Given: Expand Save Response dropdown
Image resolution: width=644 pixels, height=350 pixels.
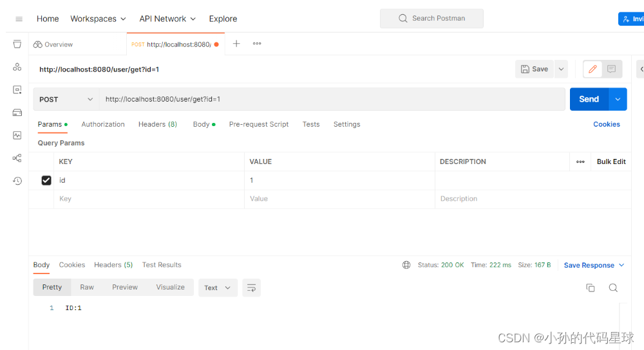Looking at the screenshot, I should [x=594, y=265].
